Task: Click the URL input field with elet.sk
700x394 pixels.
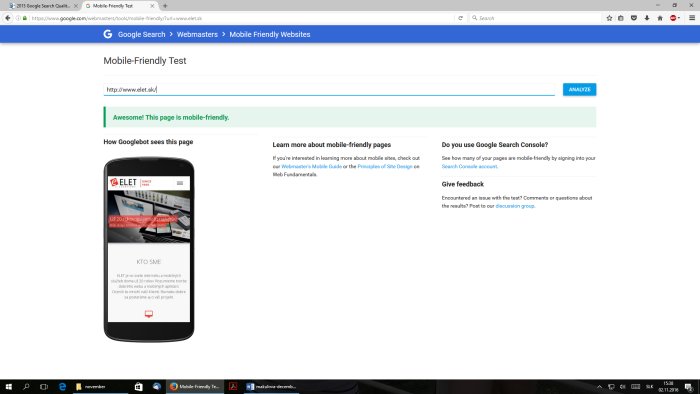Action: tap(329, 89)
